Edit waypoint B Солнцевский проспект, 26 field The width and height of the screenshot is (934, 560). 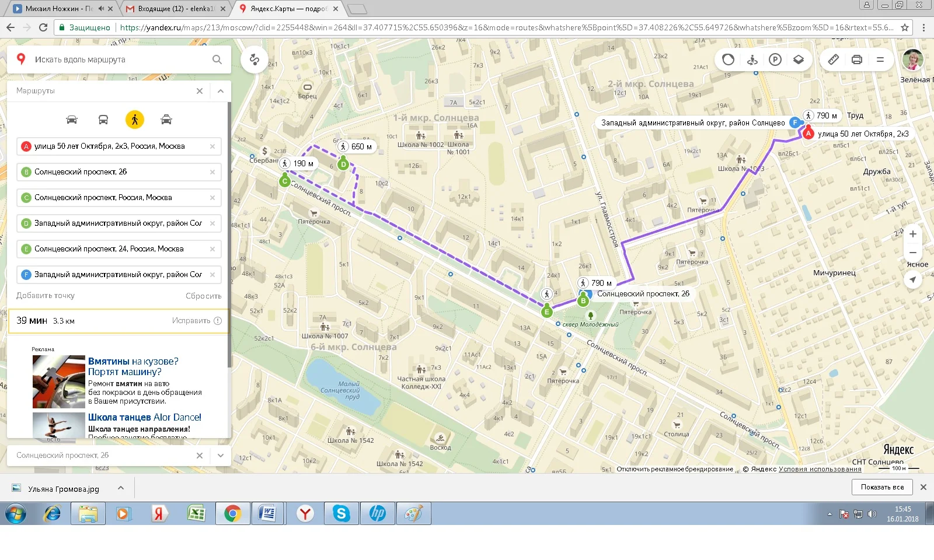[119, 172]
